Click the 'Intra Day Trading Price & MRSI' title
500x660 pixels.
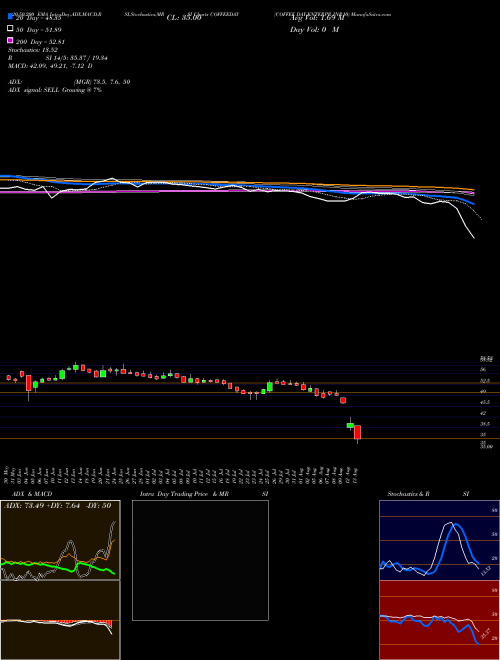(x=206, y=494)
